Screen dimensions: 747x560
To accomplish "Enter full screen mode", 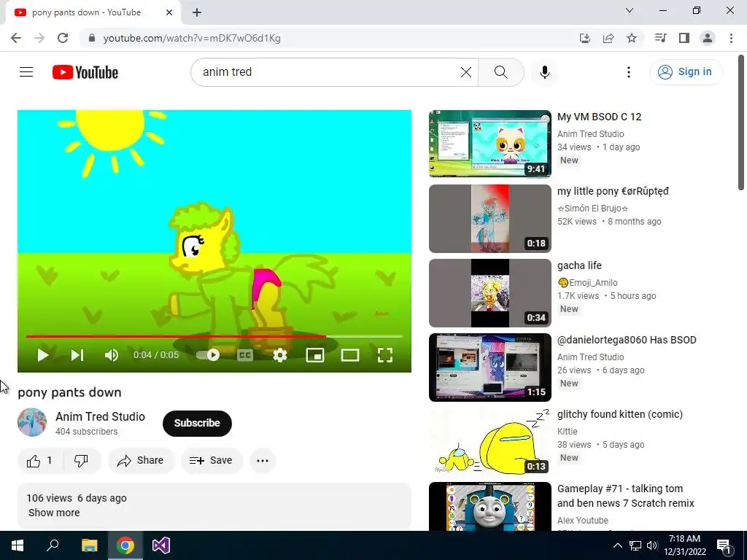I will tap(385, 355).
